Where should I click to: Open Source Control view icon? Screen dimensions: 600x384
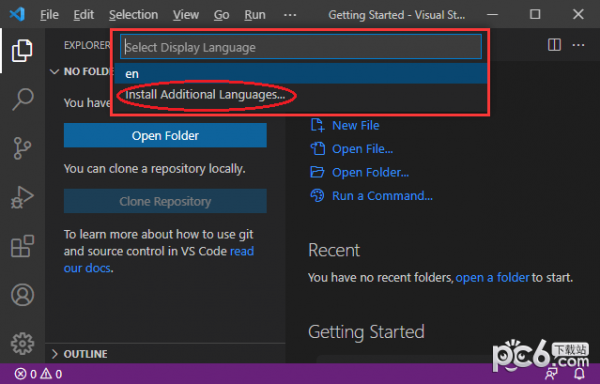[x=22, y=148]
